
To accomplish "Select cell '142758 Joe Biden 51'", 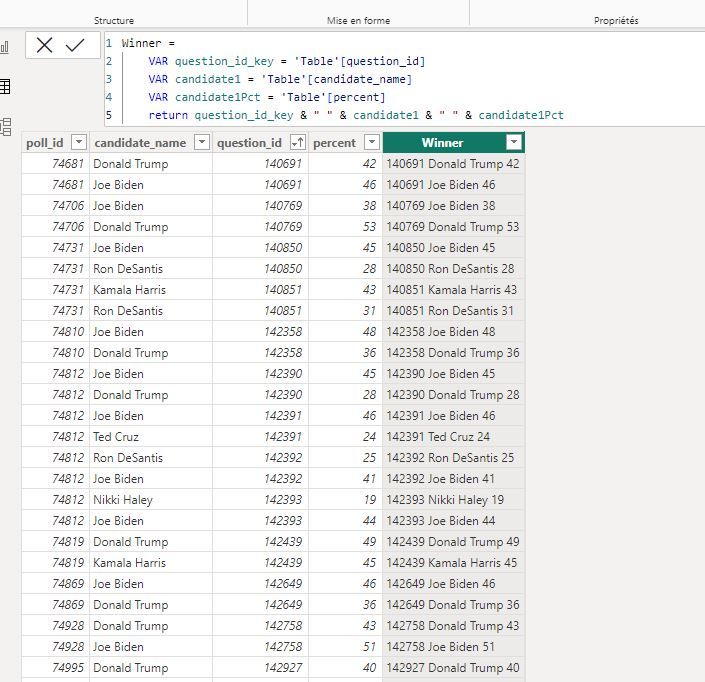I will [453, 646].
